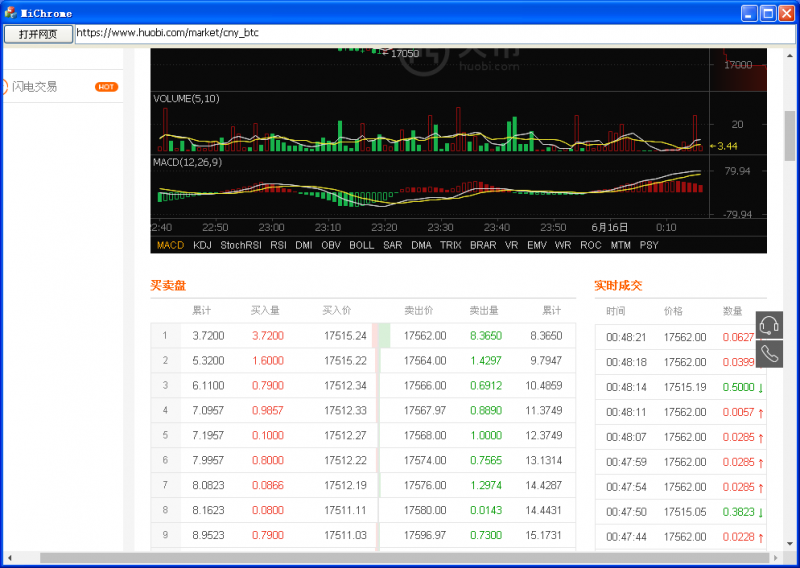This screenshot has height=568, width=800.
Task: Click sell price 17580.00 in row 8
Action: point(425,510)
